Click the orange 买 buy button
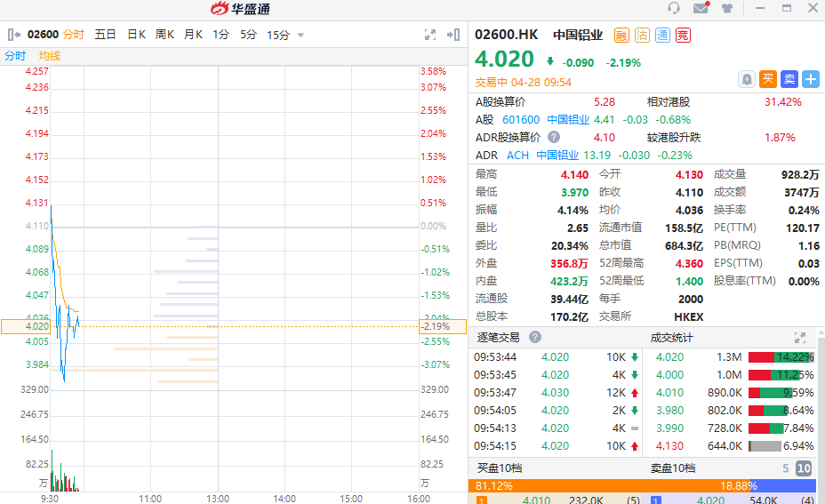 pos(767,79)
